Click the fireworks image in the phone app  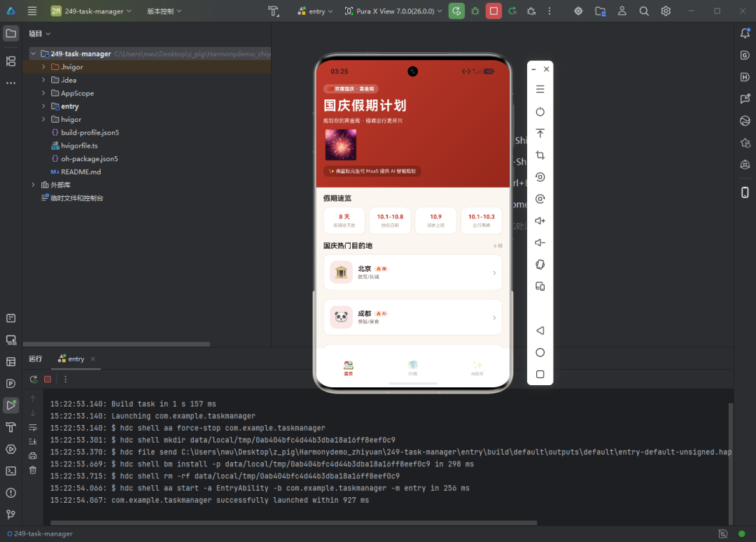pyautogui.click(x=340, y=145)
